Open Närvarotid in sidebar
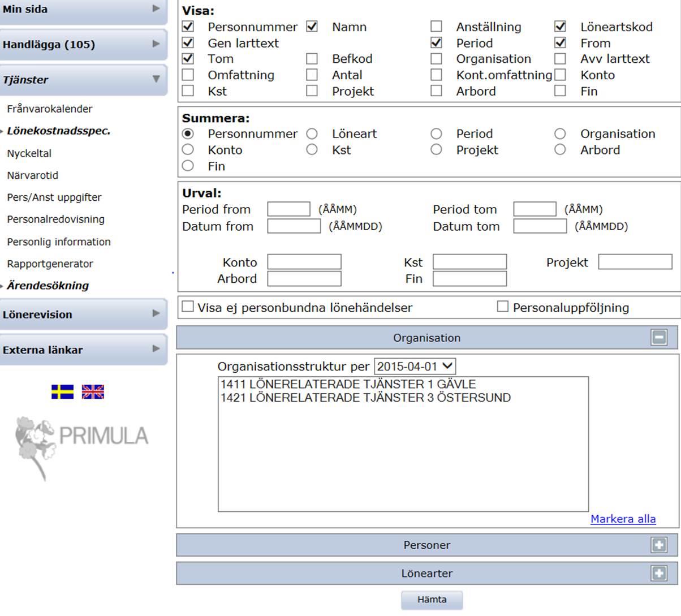Image resolution: width=681 pixels, height=616 pixels. click(33, 175)
